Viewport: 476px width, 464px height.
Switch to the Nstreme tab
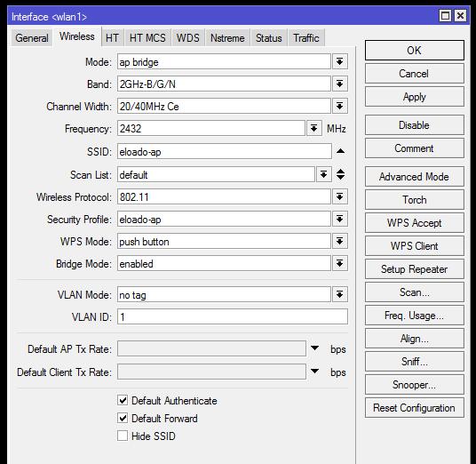tap(227, 38)
